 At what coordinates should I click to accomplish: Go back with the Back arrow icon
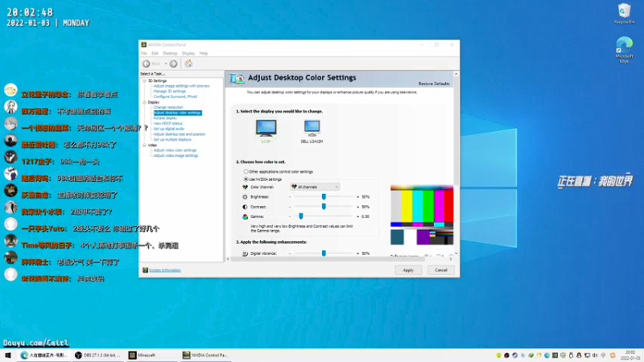(147, 64)
